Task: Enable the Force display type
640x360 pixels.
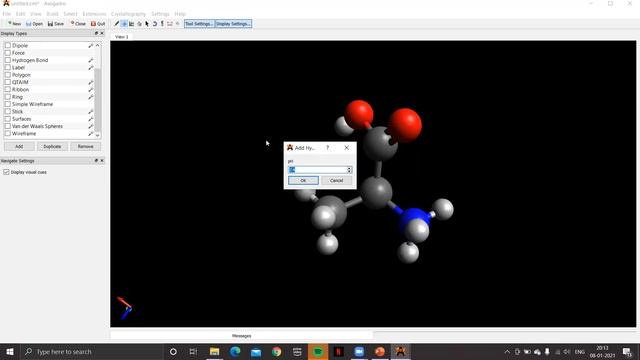Action: (x=8, y=53)
